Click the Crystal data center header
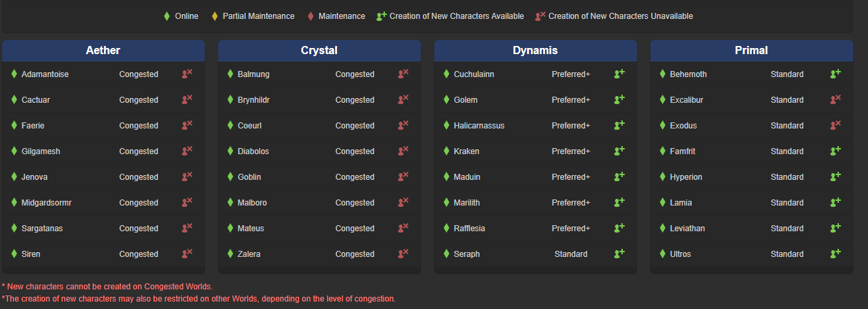The height and width of the screenshot is (309, 868). pos(319,51)
